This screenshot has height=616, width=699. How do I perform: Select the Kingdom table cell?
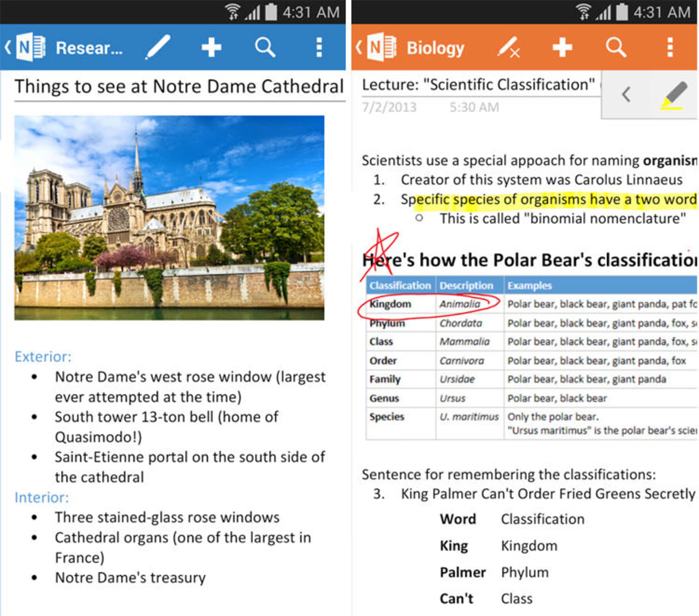click(x=390, y=304)
